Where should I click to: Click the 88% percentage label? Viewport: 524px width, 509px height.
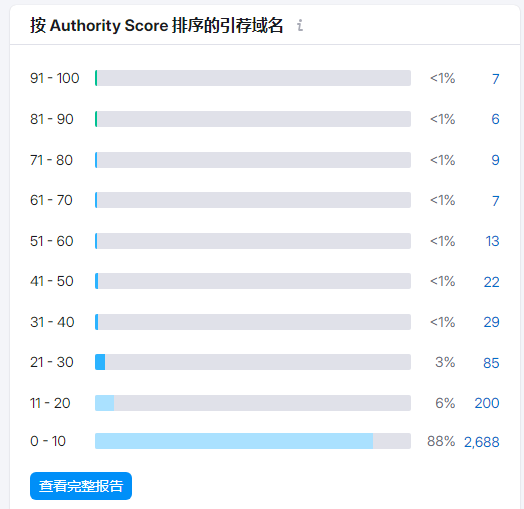(441, 441)
